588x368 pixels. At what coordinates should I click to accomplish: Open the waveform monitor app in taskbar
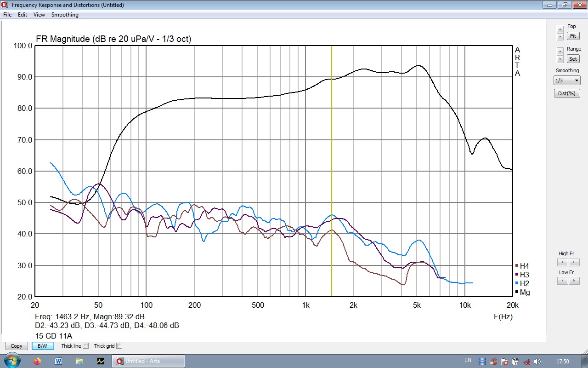click(101, 361)
